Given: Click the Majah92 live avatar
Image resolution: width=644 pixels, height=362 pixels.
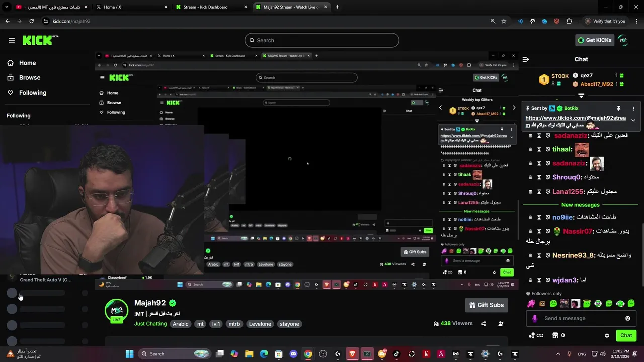Looking at the screenshot, I should [116, 311].
